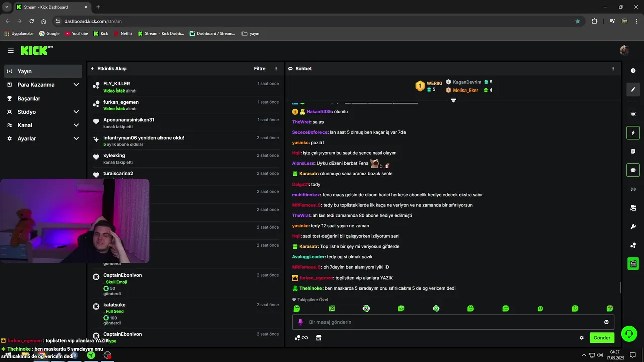Open a new browser tab

click(98, 7)
